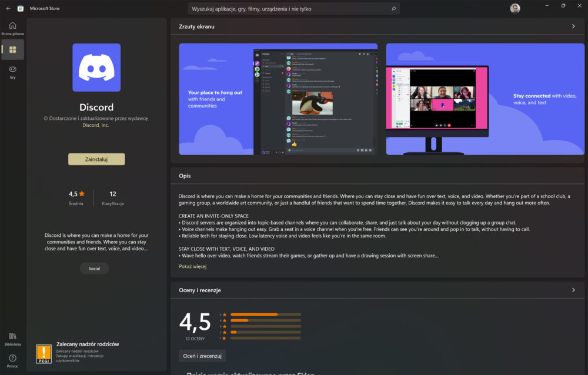Minimize the Microsoft Store window
The image size is (588, 375).
click(547, 6)
